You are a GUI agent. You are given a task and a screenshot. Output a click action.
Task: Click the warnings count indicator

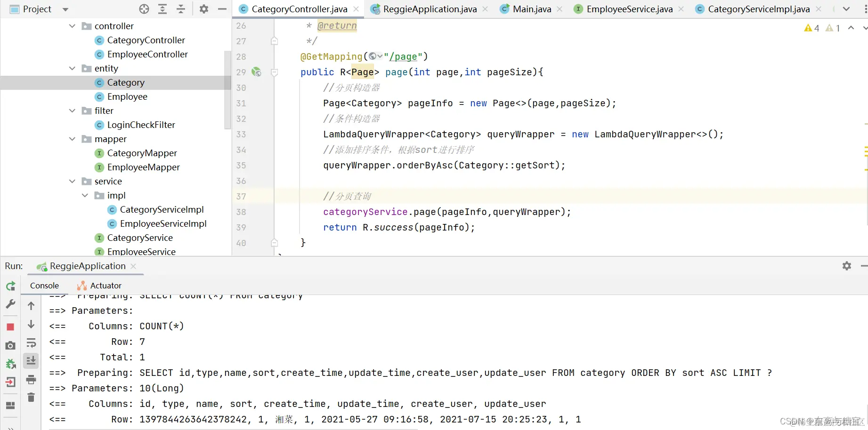(811, 28)
